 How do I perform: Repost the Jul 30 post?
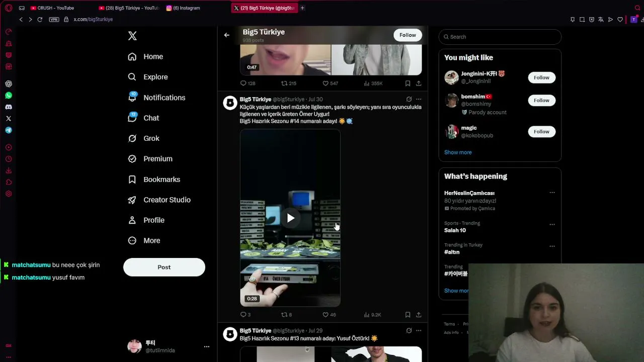click(286, 315)
